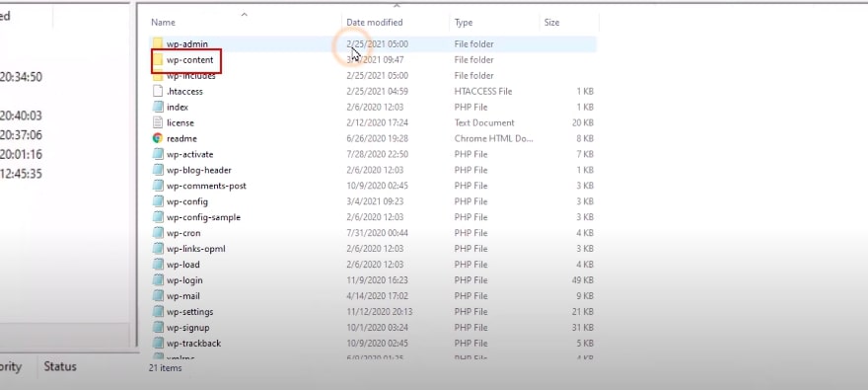Click the wp-blog-header file icon
The width and height of the screenshot is (868, 390).
[158, 170]
